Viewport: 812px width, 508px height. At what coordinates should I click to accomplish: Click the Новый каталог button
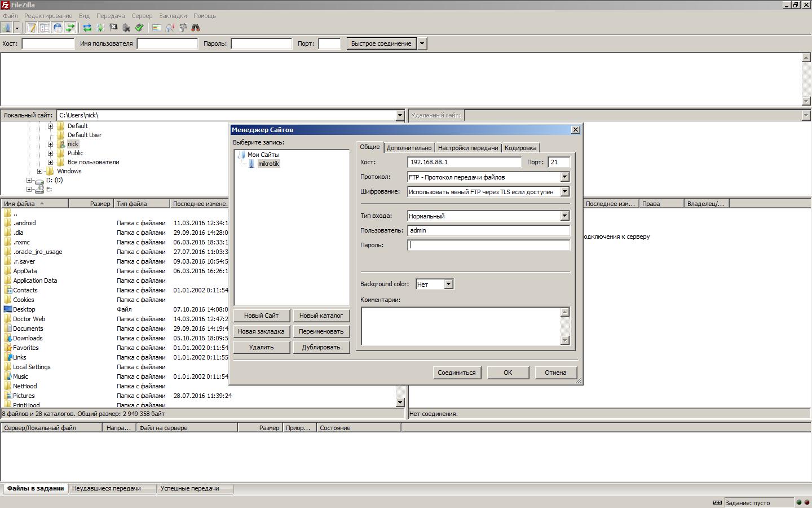point(321,316)
